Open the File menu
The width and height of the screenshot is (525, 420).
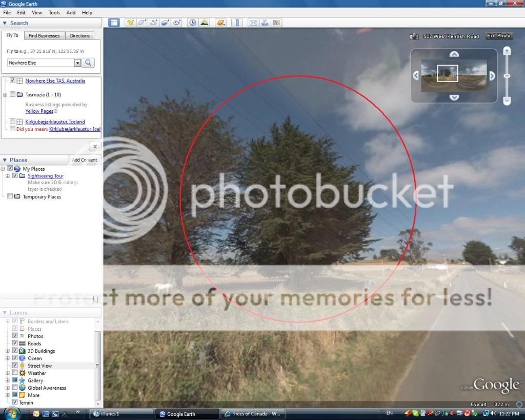[7, 12]
